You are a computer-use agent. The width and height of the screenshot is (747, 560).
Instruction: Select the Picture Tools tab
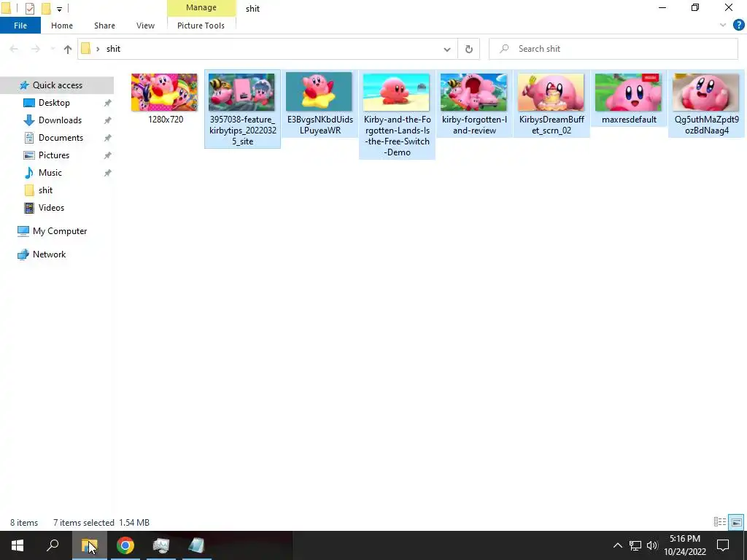pyautogui.click(x=201, y=26)
